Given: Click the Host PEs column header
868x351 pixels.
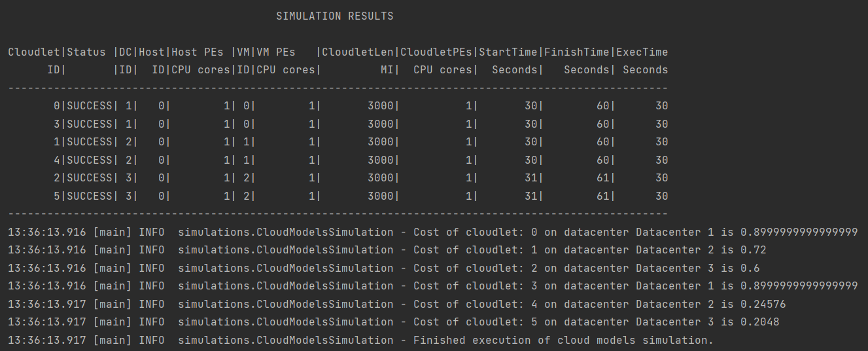Looking at the screenshot, I should [x=198, y=52].
